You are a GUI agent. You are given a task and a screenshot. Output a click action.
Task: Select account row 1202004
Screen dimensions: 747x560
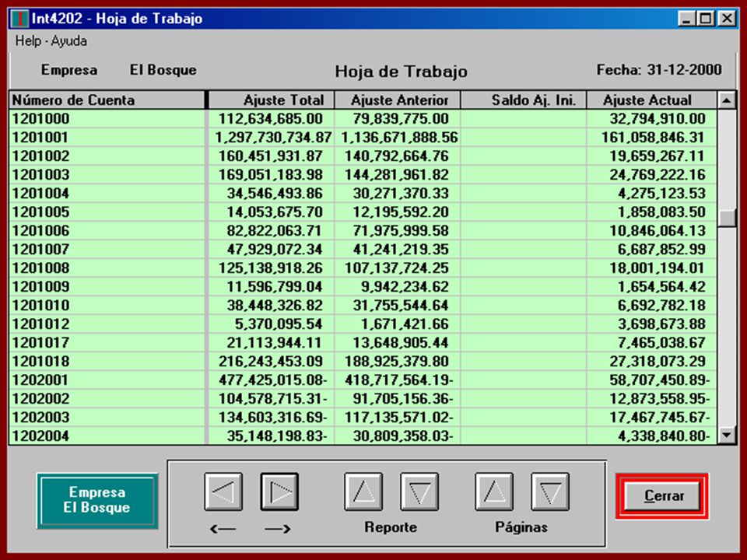(x=363, y=436)
